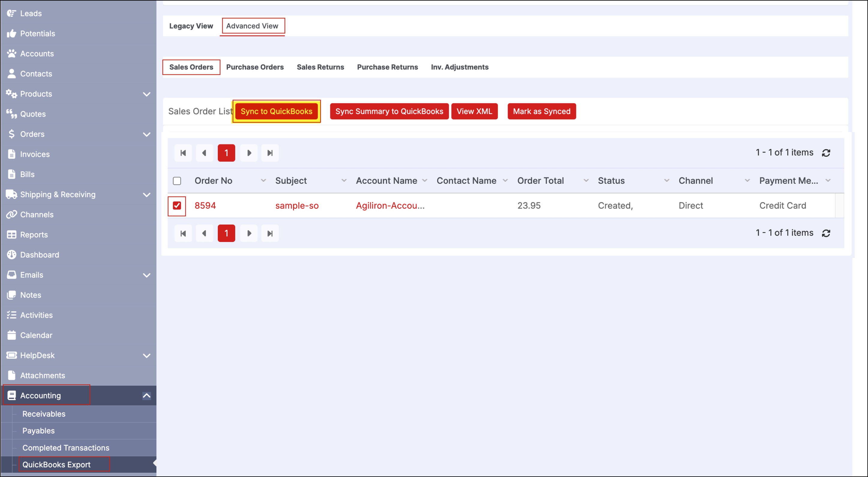This screenshot has height=477, width=868.
Task: Click previous page arrow in bottom pager
Action: [x=204, y=233]
